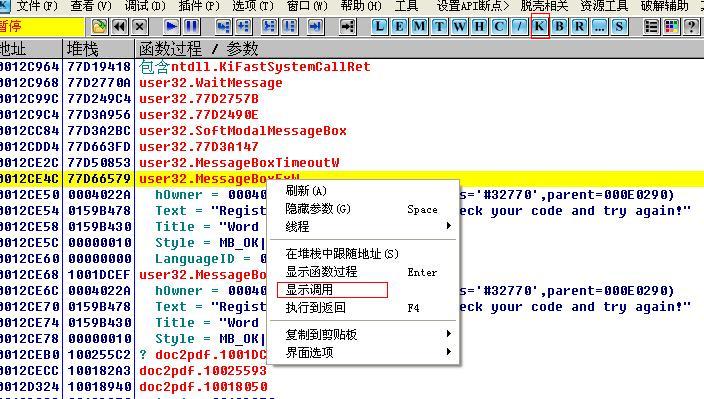Click the help question mark icon
Viewport: 704px width, 399px height.
click(x=691, y=26)
